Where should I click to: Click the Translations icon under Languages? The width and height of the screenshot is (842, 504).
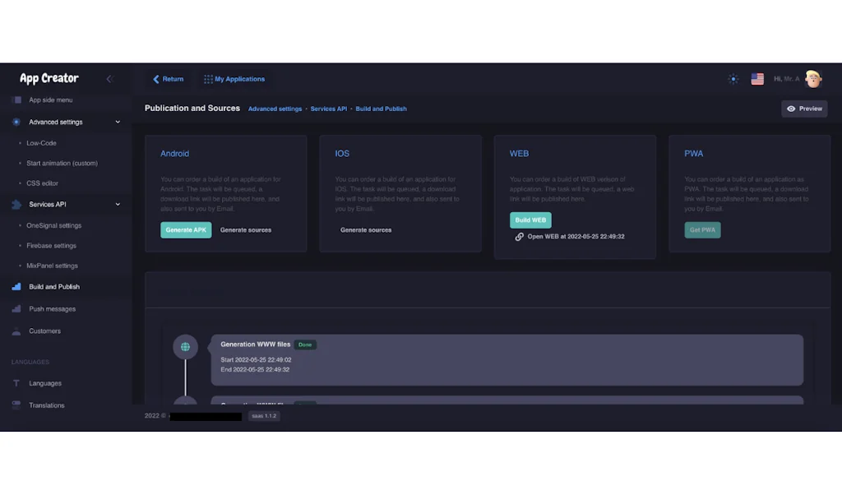coord(14,405)
